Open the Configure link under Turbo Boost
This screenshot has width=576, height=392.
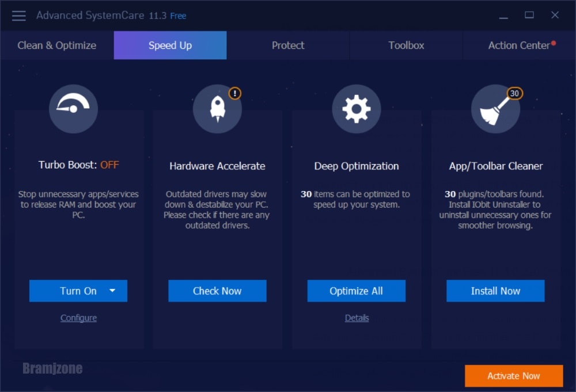click(x=78, y=318)
